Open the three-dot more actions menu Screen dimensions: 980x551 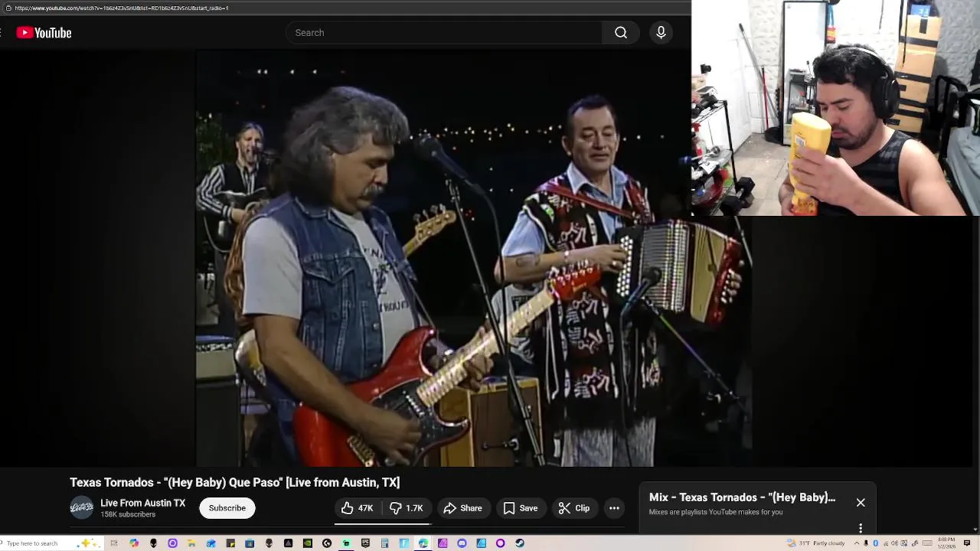614,508
